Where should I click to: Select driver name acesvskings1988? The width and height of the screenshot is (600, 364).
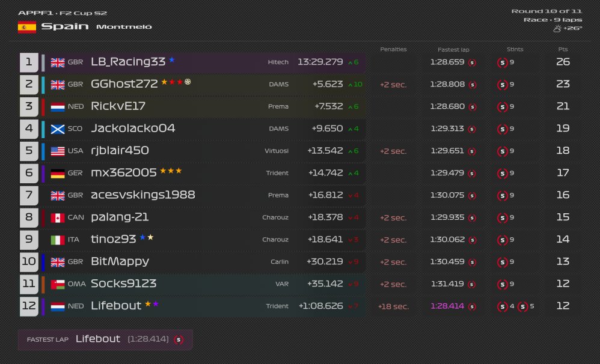click(143, 195)
